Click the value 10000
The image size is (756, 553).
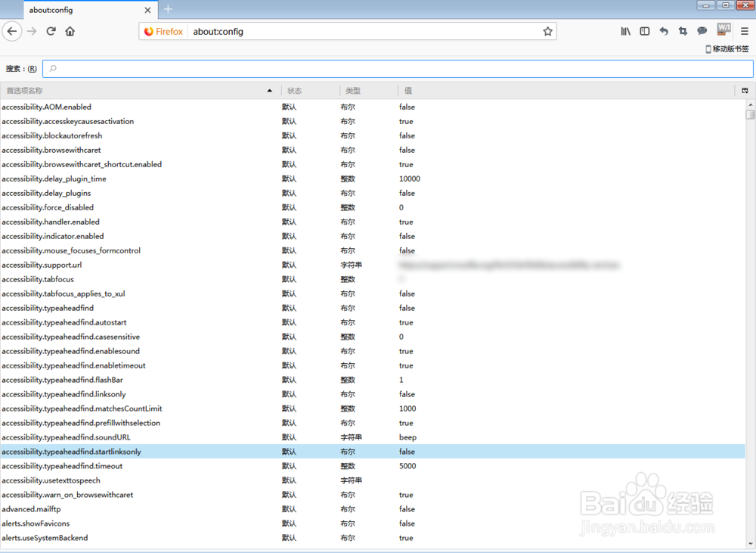[x=410, y=179]
